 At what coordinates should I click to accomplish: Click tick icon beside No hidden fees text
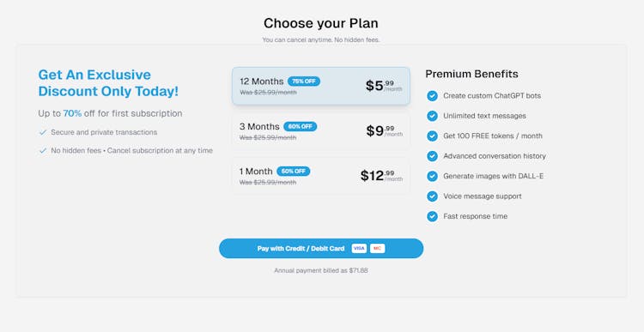coord(43,151)
